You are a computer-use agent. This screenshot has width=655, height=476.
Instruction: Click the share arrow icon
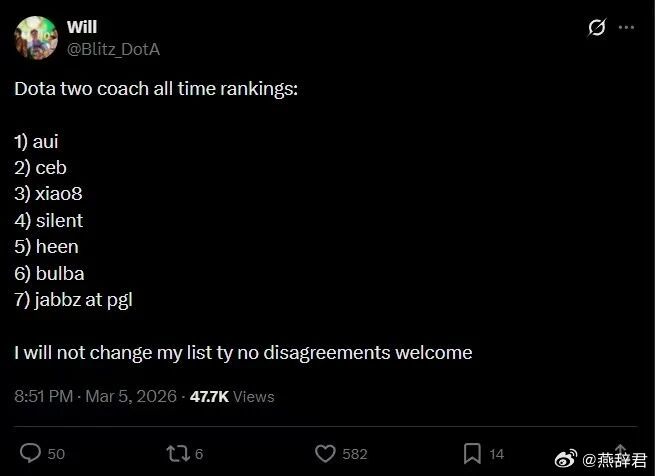(619, 452)
